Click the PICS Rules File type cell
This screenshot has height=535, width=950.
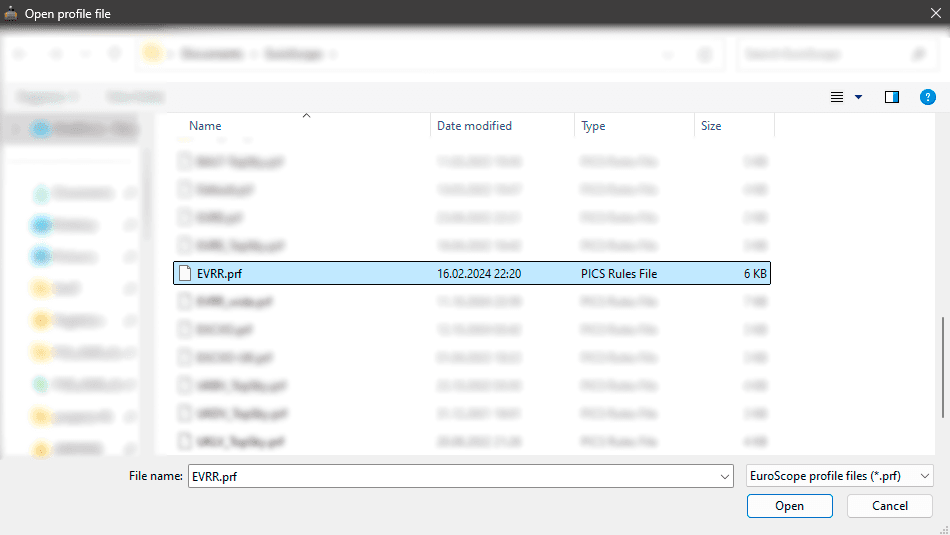click(619, 274)
